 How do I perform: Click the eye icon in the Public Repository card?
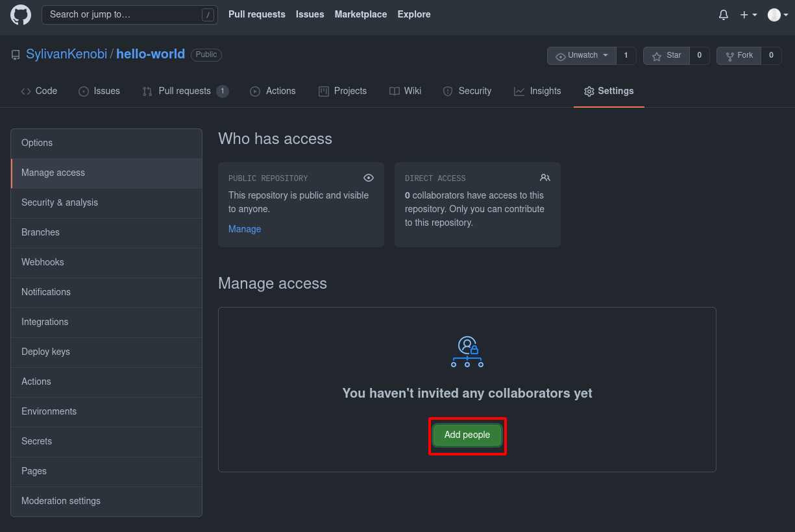(x=369, y=178)
